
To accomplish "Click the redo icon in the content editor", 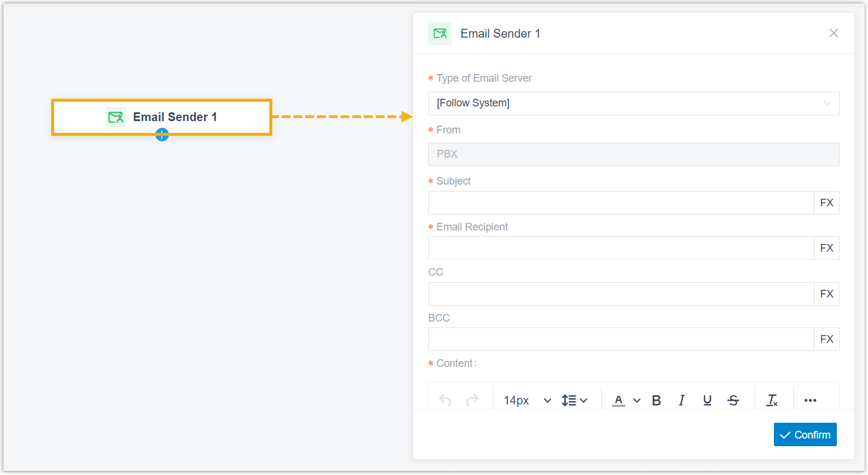I will (x=472, y=400).
